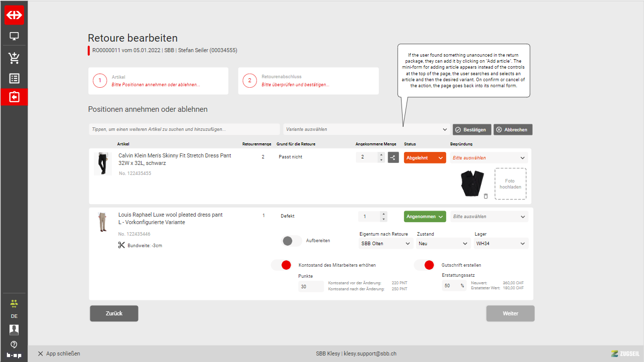Expand the Variante auswählen dropdown
Viewport: 644px width, 362px height.
click(366, 129)
